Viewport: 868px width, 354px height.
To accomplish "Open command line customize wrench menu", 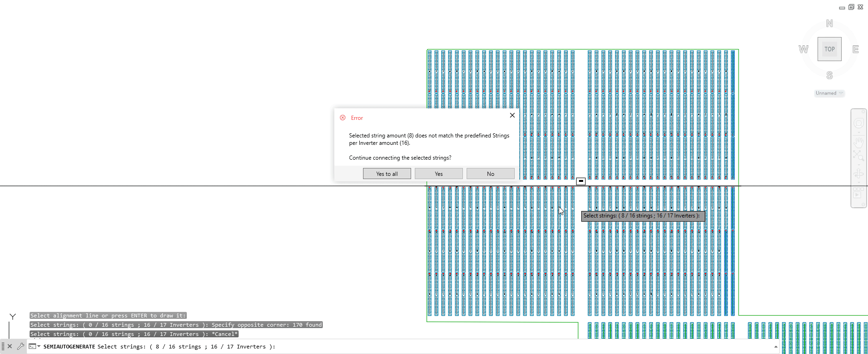I will pos(20,346).
